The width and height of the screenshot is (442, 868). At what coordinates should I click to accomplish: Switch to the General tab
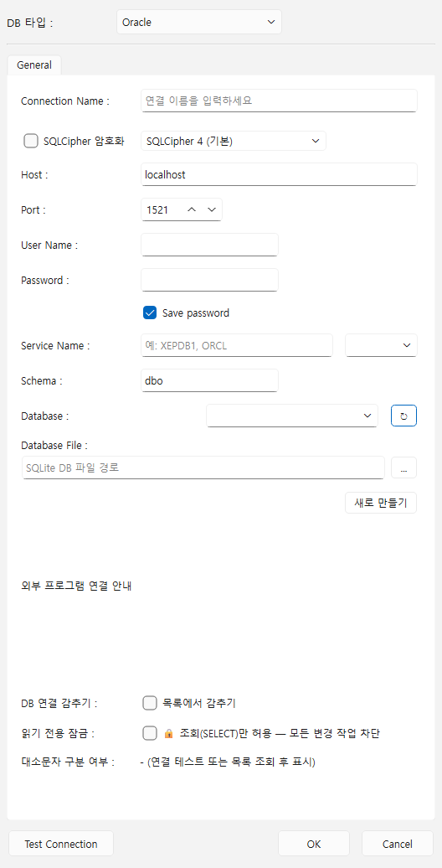(x=34, y=65)
